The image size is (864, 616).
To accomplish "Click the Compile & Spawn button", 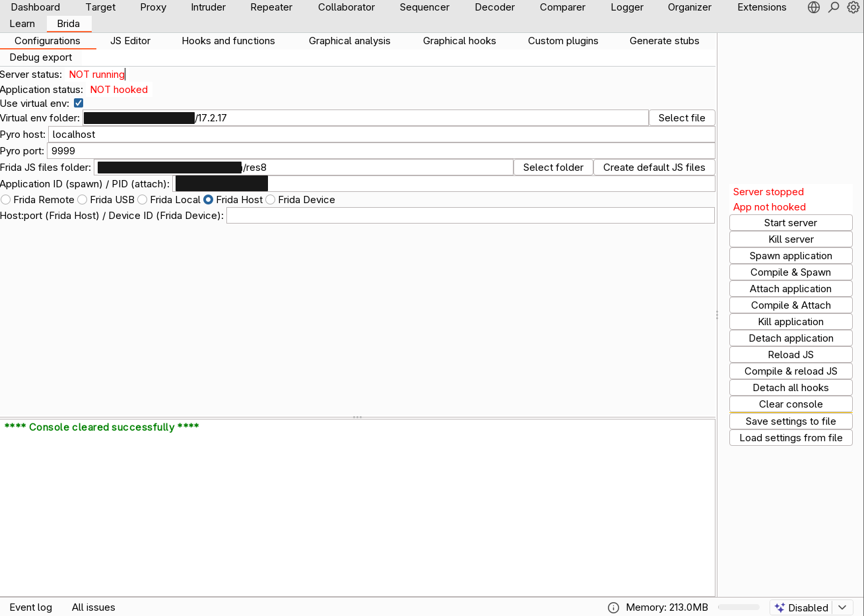I will coord(791,272).
